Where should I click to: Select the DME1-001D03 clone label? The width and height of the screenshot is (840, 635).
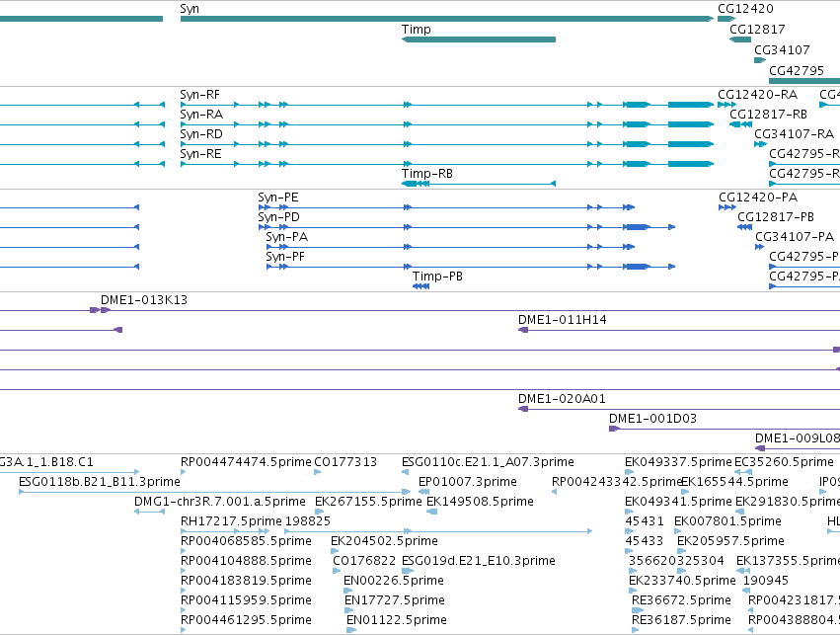tap(652, 419)
